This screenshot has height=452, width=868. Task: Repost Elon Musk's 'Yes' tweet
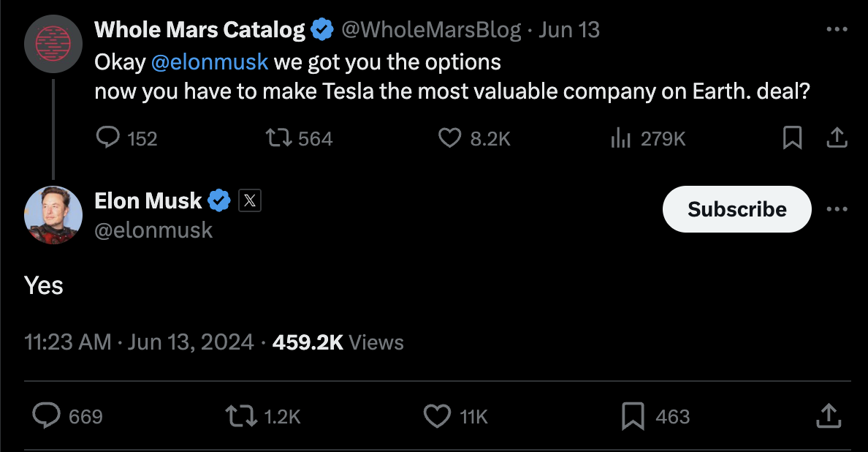point(243,416)
